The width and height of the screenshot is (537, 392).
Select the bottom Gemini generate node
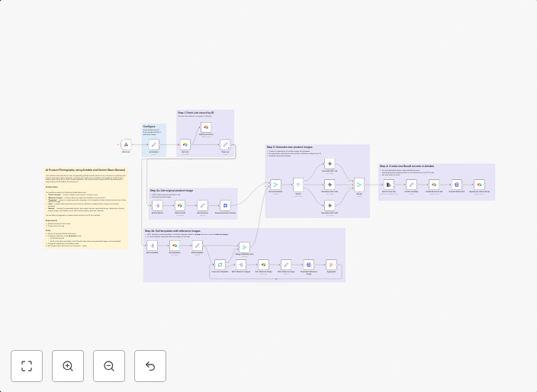(x=330, y=204)
